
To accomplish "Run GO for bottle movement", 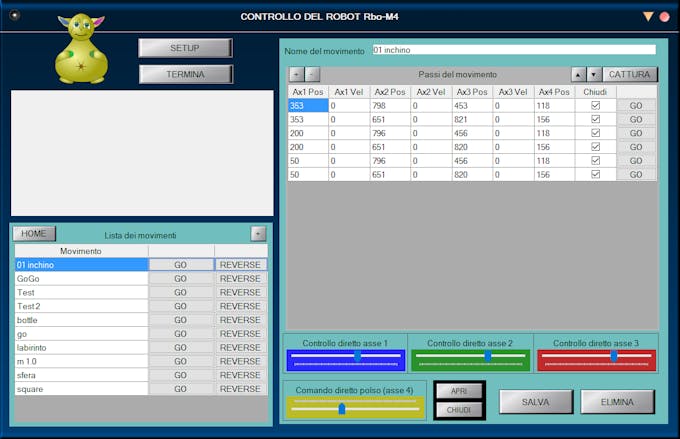I will [x=181, y=320].
